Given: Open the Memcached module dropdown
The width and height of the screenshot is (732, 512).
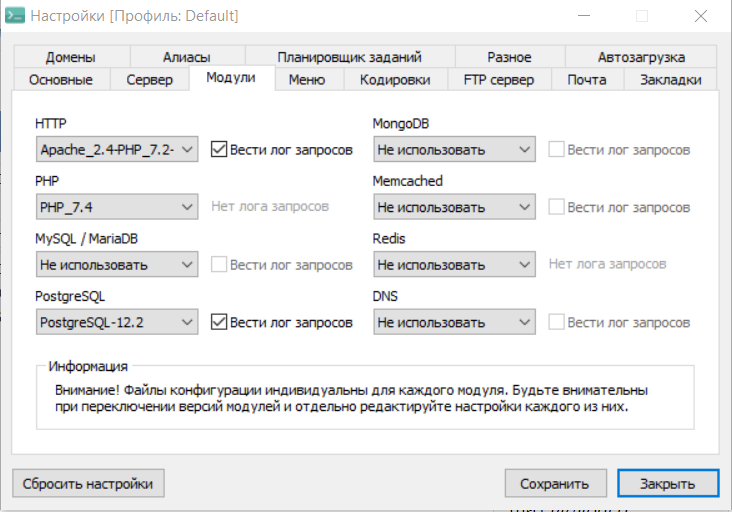Looking at the screenshot, I should click(x=455, y=207).
